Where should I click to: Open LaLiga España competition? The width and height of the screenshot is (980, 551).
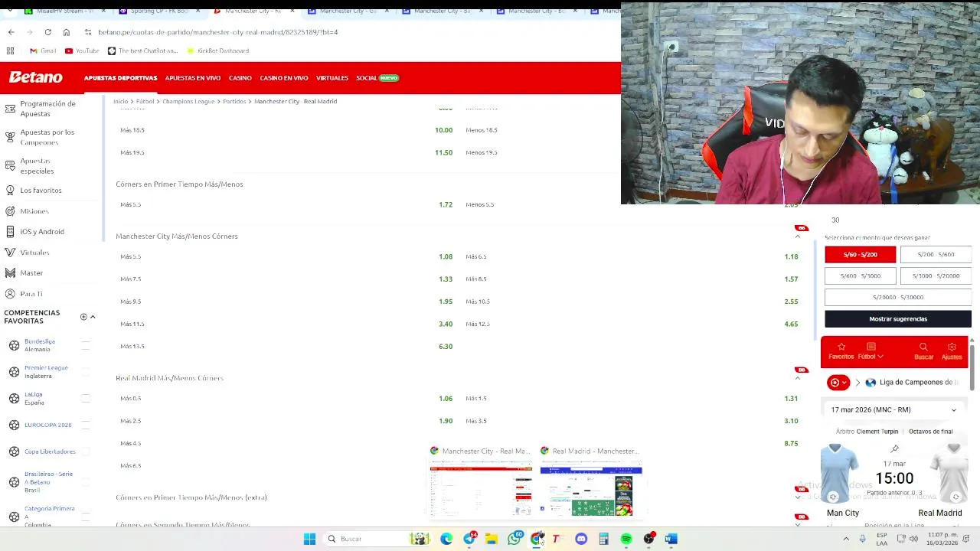click(x=34, y=399)
